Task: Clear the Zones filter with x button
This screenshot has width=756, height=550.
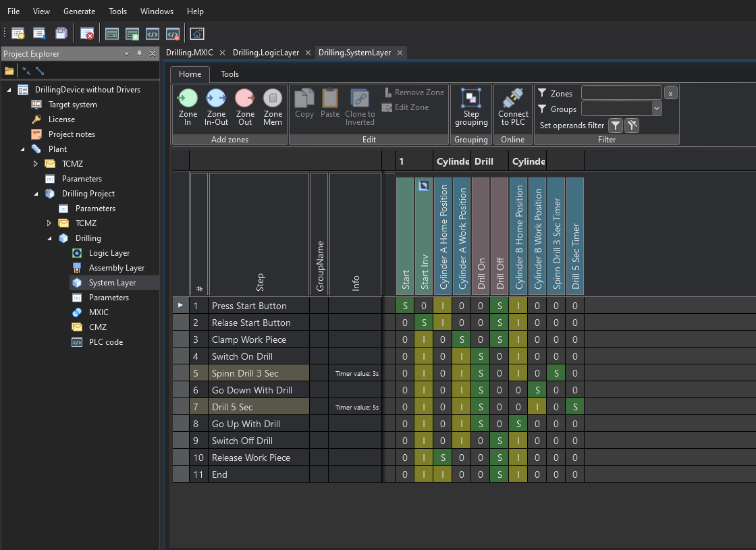Action: click(x=670, y=93)
